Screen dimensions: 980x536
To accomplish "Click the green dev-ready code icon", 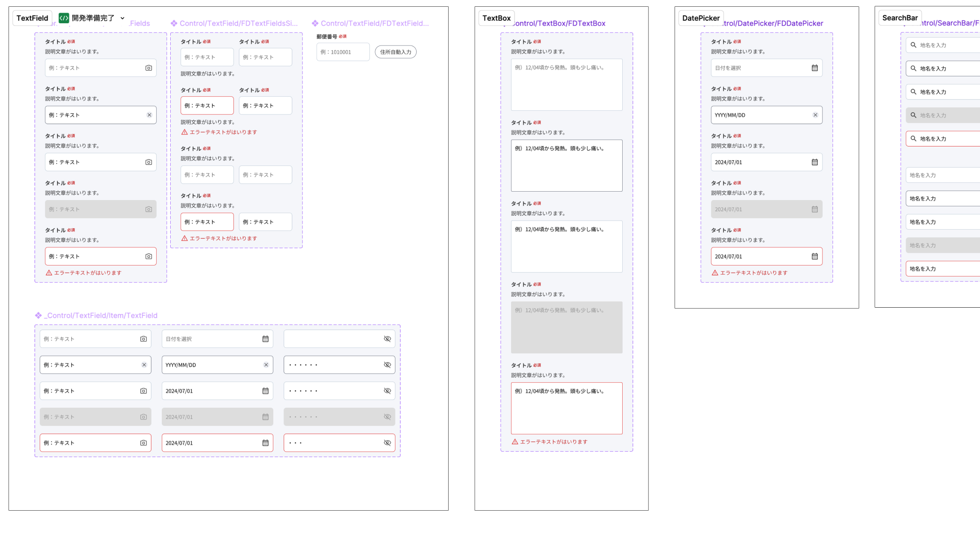I will pos(64,18).
